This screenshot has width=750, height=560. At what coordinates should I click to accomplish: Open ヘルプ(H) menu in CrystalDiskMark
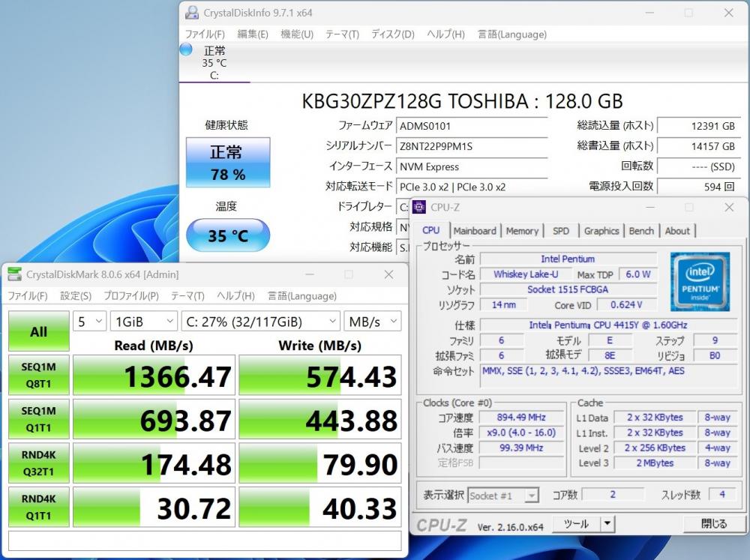pos(235,296)
